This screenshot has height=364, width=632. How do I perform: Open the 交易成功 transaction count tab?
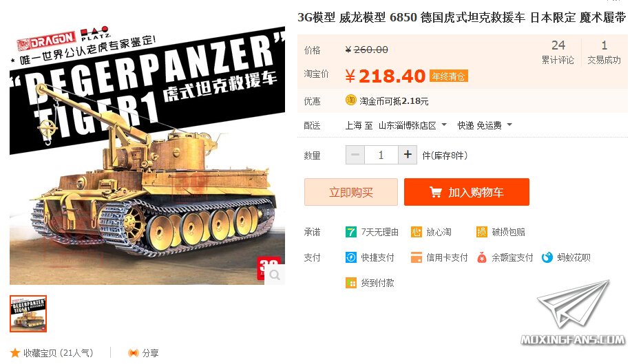(604, 52)
